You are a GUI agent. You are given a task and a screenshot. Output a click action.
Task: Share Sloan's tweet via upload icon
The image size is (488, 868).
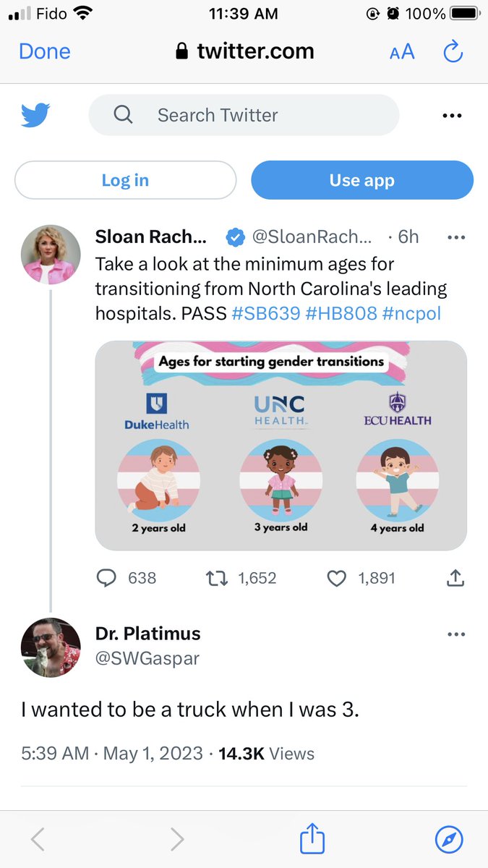pyautogui.click(x=455, y=578)
